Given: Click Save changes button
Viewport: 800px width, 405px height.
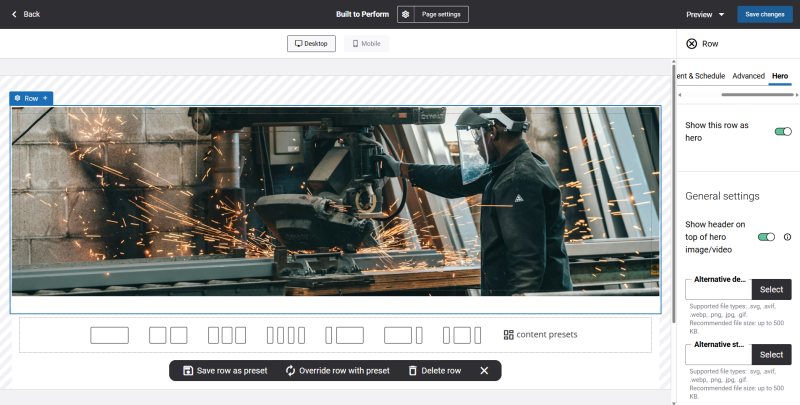Looking at the screenshot, I should 764,14.
